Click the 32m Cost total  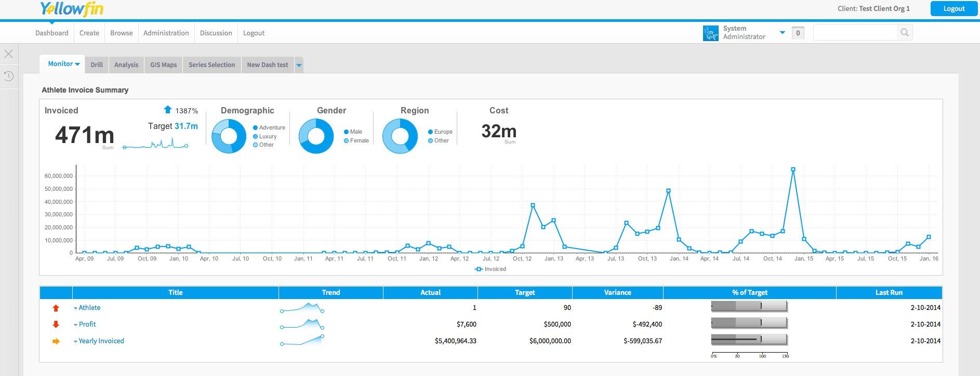pos(499,131)
